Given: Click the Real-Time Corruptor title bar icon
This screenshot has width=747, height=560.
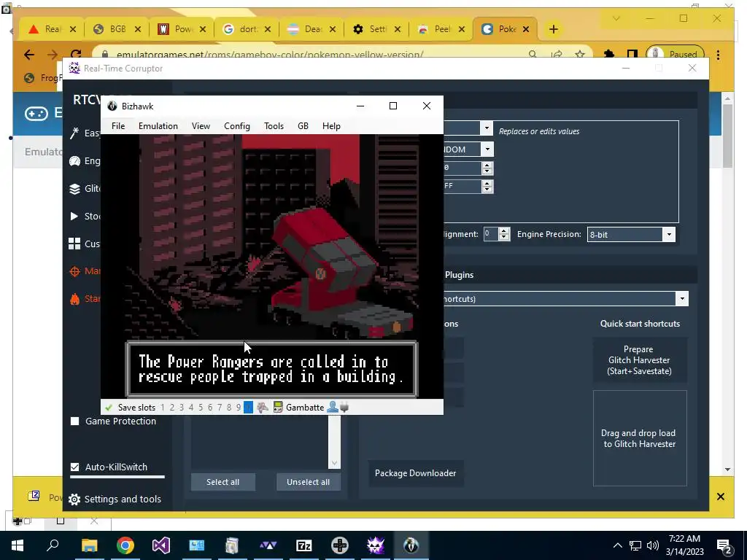Looking at the screenshot, I should pos(74,68).
